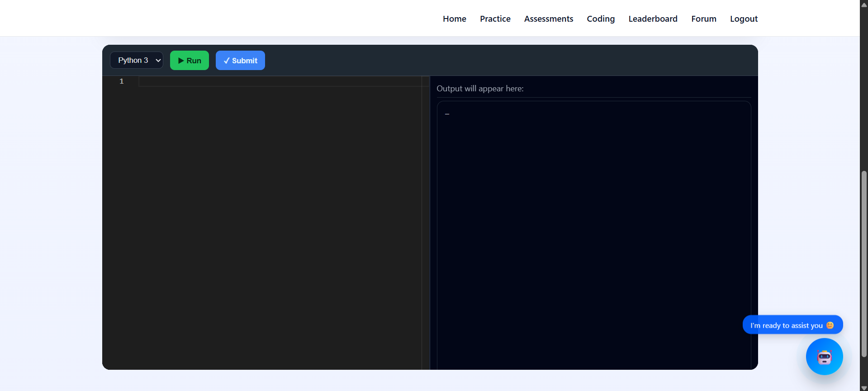Navigate to Assessments
Viewport: 868px width, 391px height.
[548, 19]
